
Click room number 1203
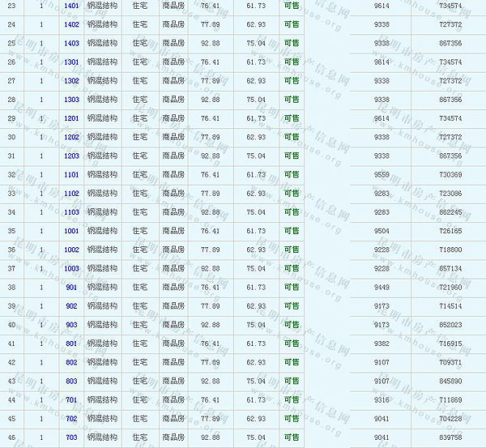tap(71, 156)
